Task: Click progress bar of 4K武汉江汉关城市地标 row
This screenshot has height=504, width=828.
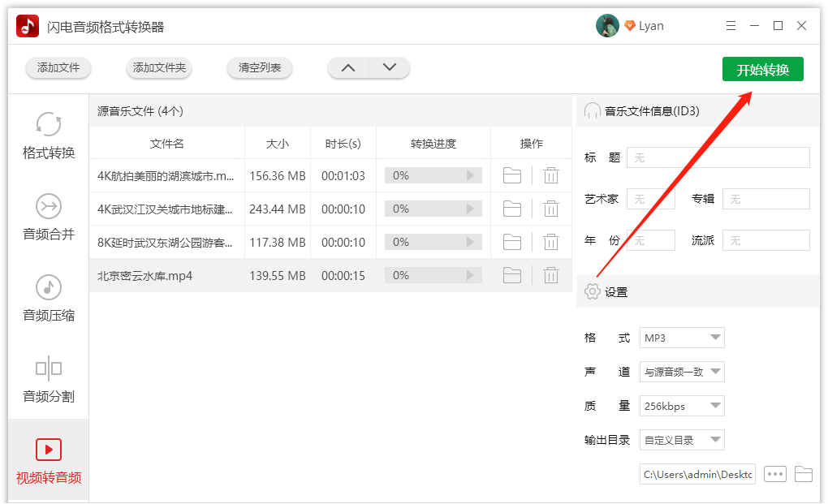Action: 433,209
